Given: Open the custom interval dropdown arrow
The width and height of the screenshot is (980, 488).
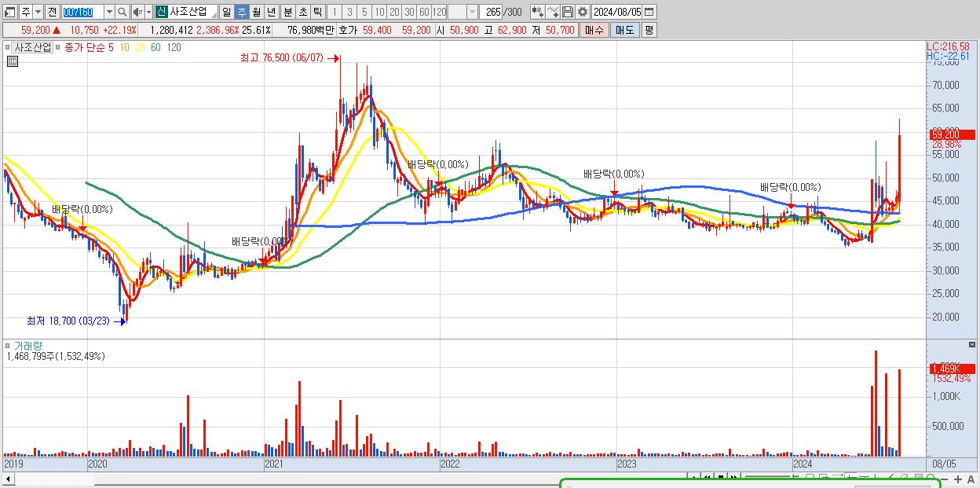Looking at the screenshot, I should pos(472,12).
